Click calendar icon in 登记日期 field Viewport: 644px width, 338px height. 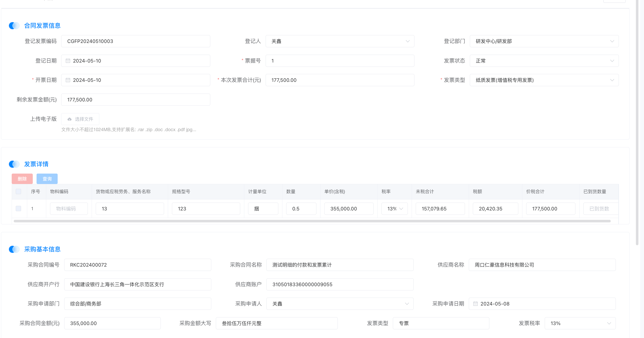(x=68, y=61)
